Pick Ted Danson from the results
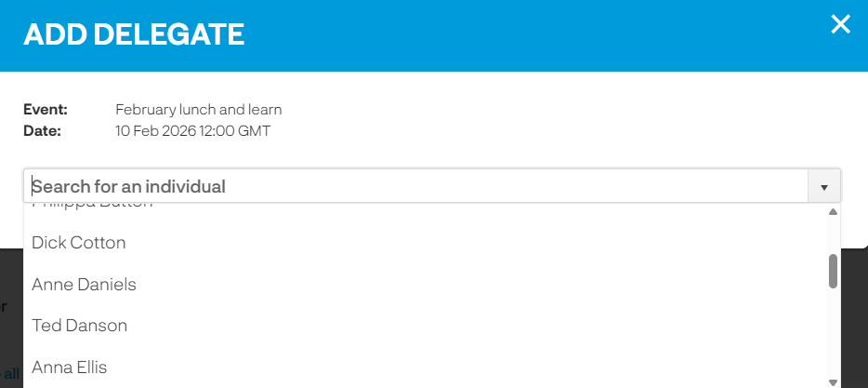Image resolution: width=868 pixels, height=388 pixels. click(x=79, y=326)
